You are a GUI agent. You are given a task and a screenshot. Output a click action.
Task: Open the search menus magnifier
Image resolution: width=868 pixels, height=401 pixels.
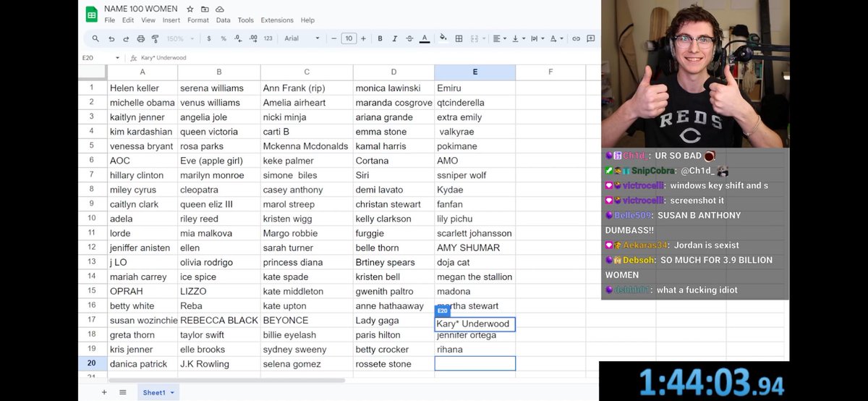pos(95,38)
